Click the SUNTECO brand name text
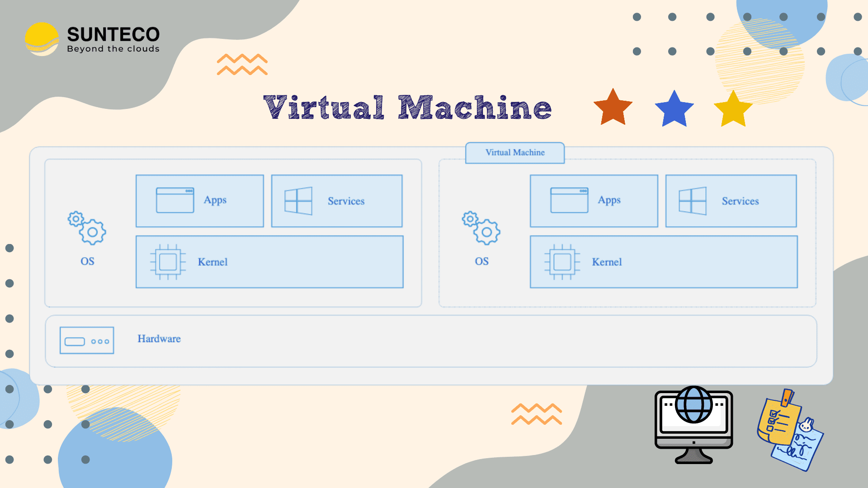This screenshot has height=488, width=868. coord(113,34)
